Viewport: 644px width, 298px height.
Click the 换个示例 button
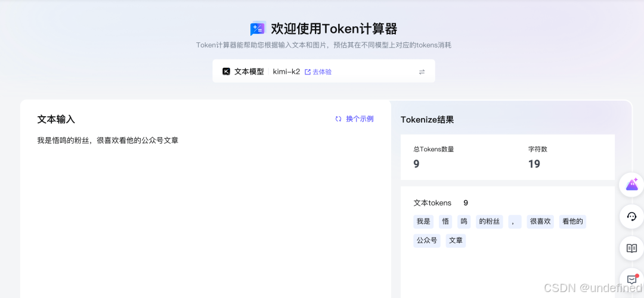point(354,119)
